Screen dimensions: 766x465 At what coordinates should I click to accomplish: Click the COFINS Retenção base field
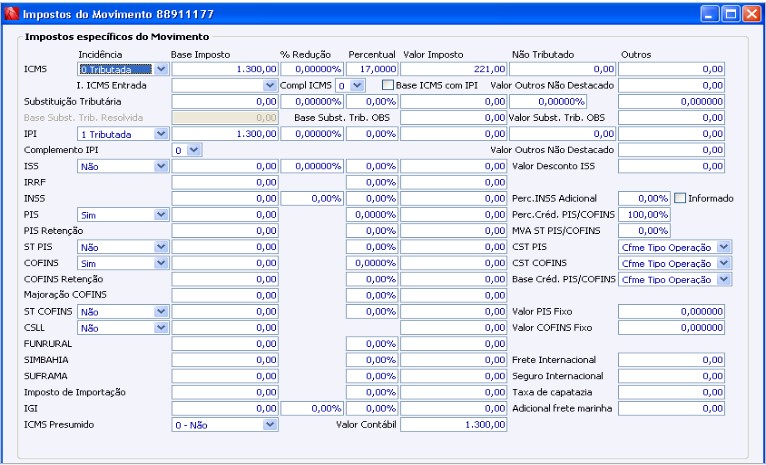(x=225, y=279)
